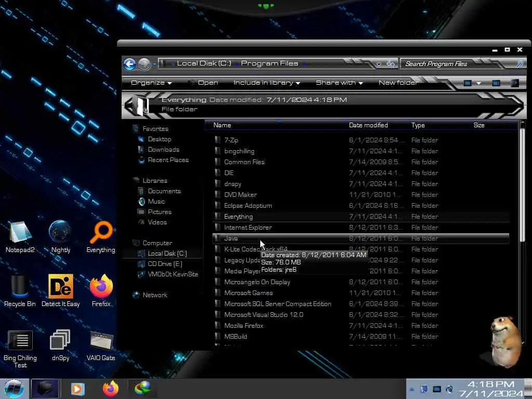Select Microsoft Visual Studio 12.0 folder

click(x=263, y=315)
